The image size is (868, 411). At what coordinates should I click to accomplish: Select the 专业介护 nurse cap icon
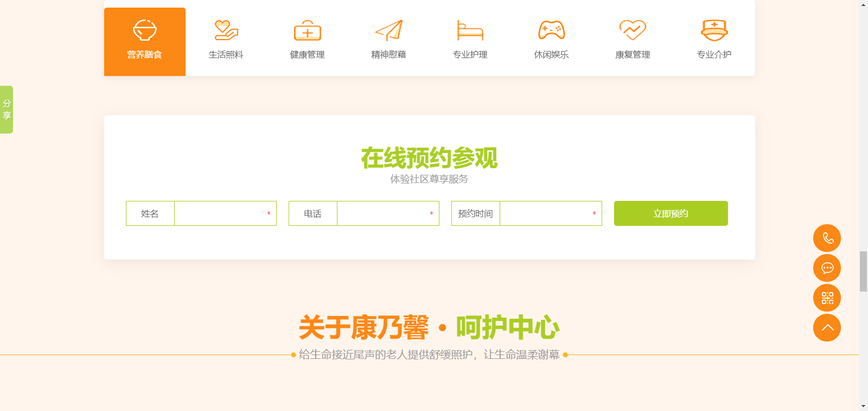(x=714, y=30)
